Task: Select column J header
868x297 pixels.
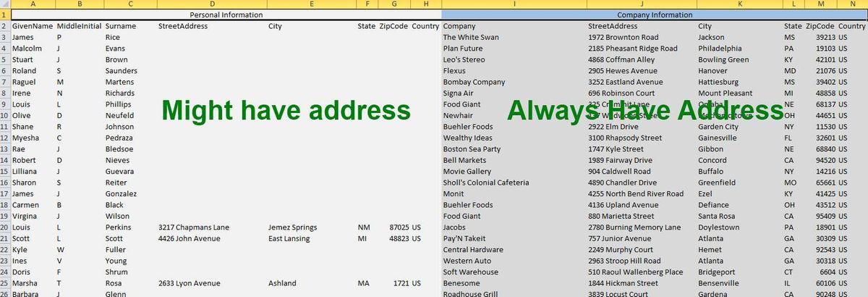Action: tap(640, 4)
